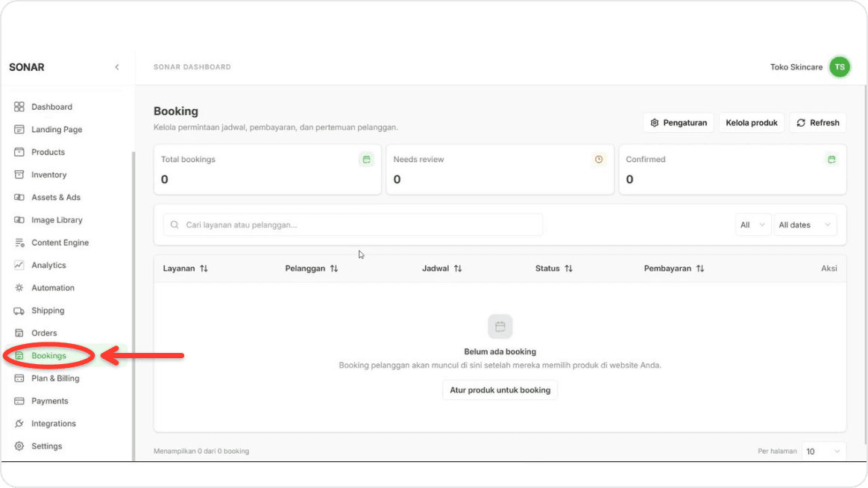Click the Plan & Billing card icon
The image size is (868, 488).
click(x=19, y=378)
